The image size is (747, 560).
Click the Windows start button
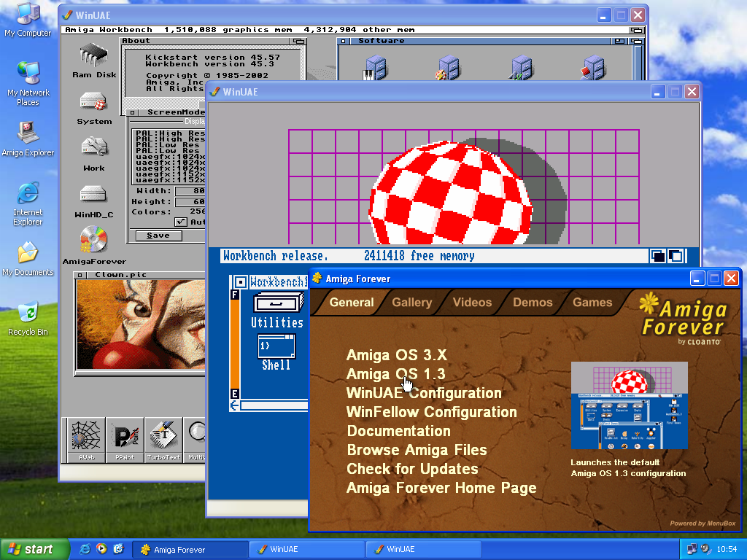point(34,549)
